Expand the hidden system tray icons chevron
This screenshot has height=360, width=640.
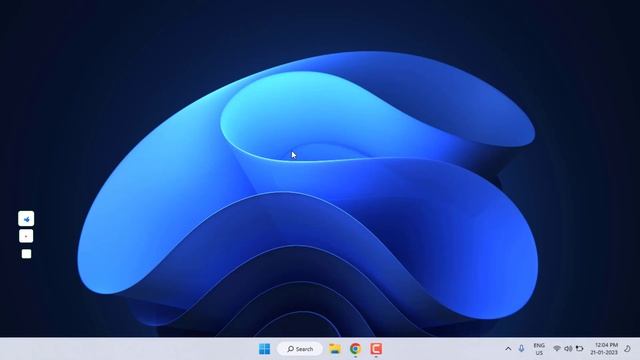(x=508, y=349)
